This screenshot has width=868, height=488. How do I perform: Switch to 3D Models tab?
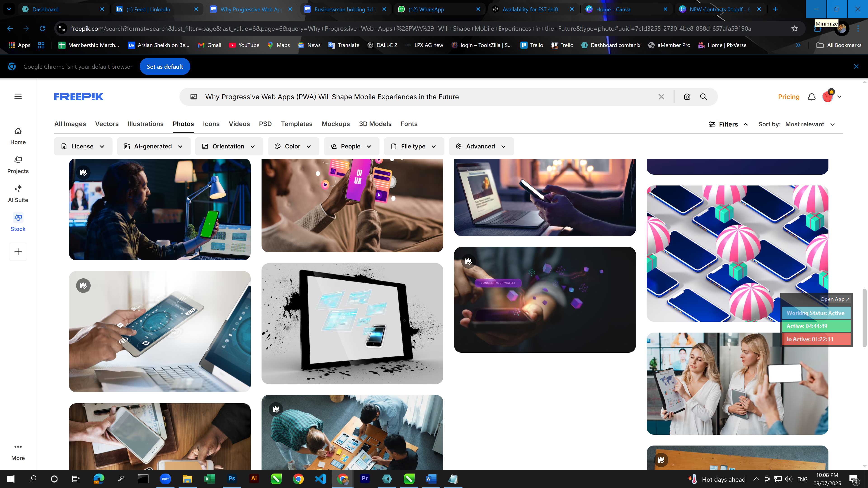pos(375,124)
